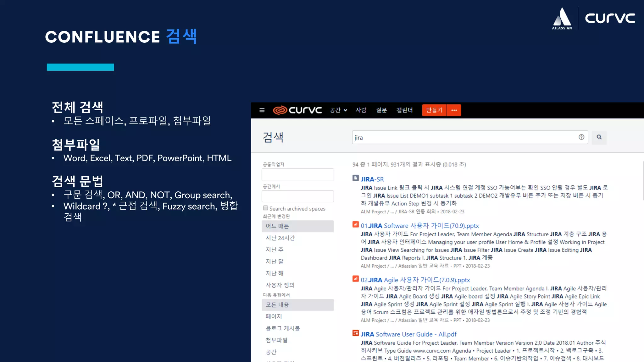Click the 만들기 create button
This screenshot has height=362, width=644.
tap(434, 110)
